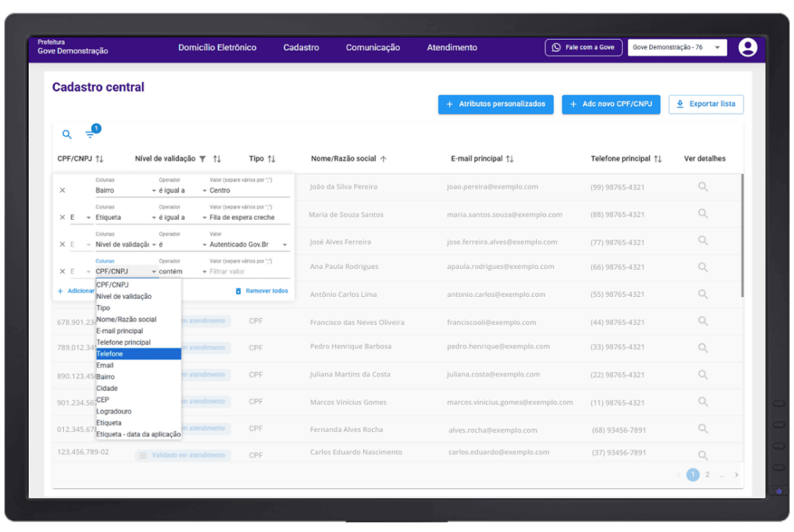View details for Ana Paula Rodrigues
The image size is (794, 532).
[703, 267]
